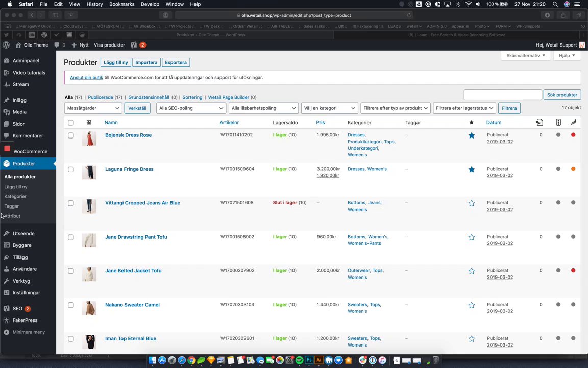Sort by featured star column header
This screenshot has height=368, width=588.
472,123
